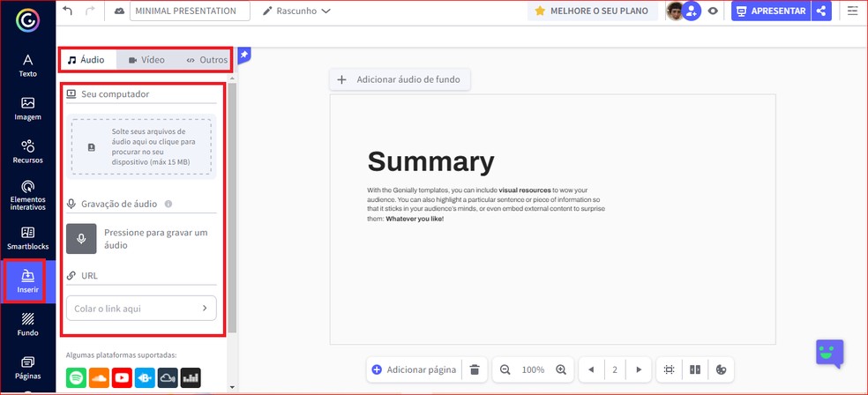Open the color palette icon
The width and height of the screenshot is (868, 395).
(721, 369)
